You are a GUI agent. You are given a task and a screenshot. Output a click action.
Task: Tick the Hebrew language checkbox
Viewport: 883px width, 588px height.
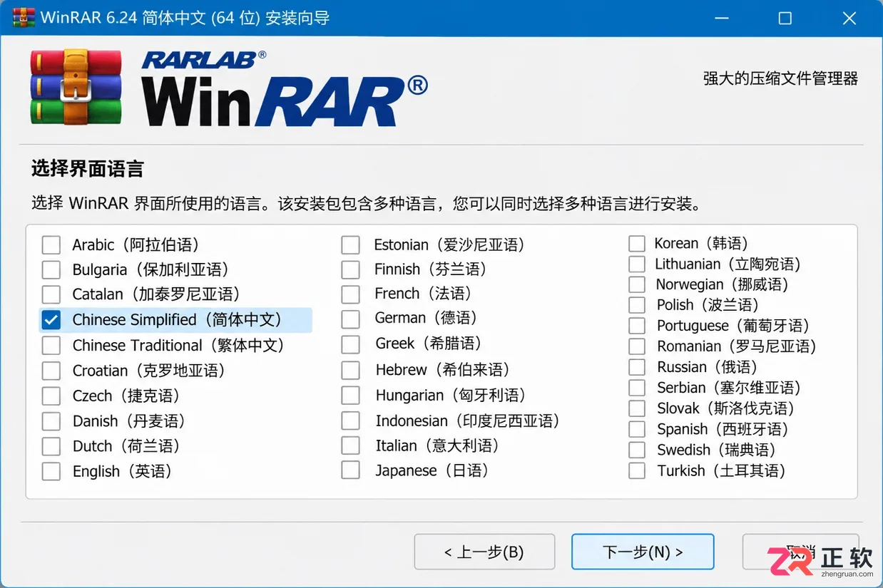(x=350, y=370)
